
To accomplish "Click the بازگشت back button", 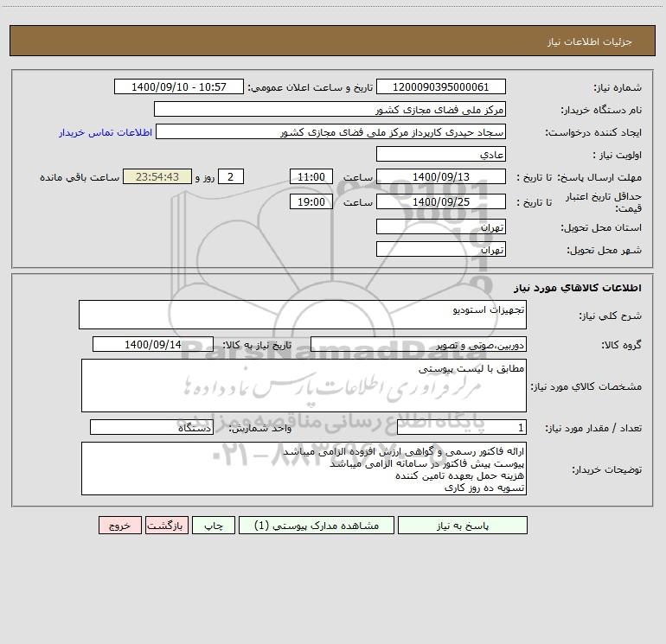I will [x=166, y=525].
